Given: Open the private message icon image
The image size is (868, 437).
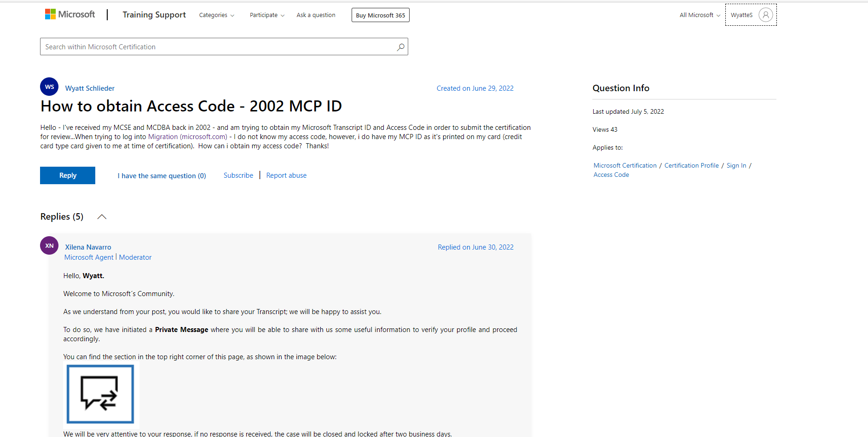Looking at the screenshot, I should 100,394.
